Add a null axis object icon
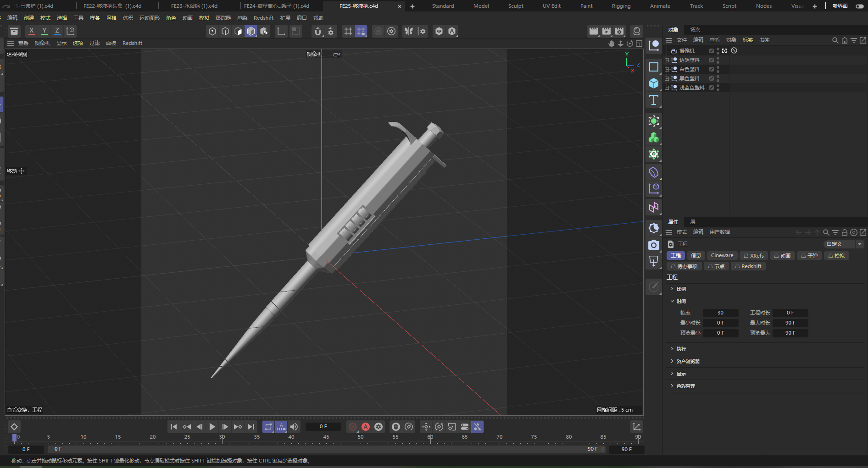 click(654, 45)
